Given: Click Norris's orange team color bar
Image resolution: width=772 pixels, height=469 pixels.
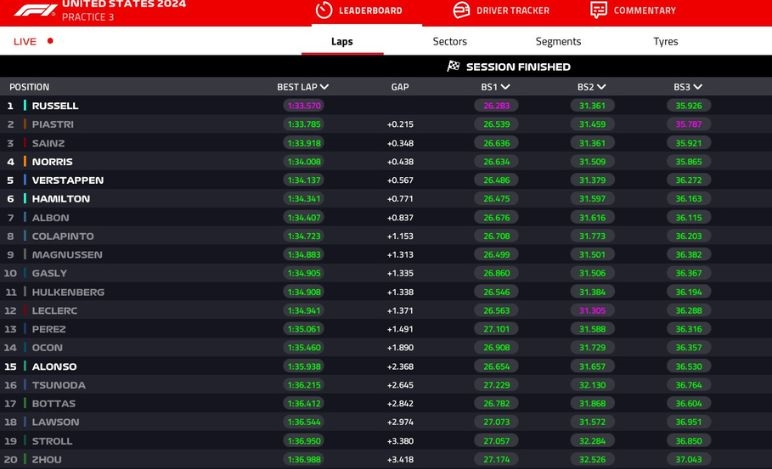Looking at the screenshot, I should click(x=25, y=161).
